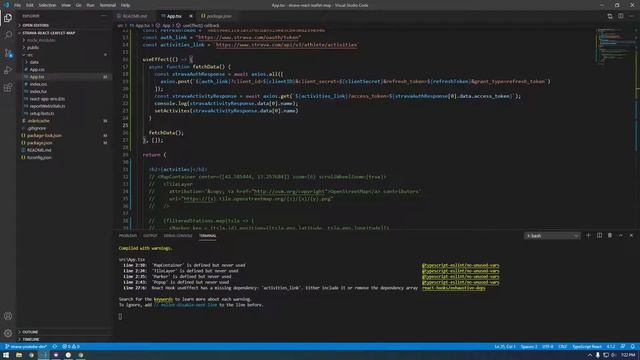Expand the public folder
The height and width of the screenshot is (360, 640).
pyautogui.click(x=33, y=47)
